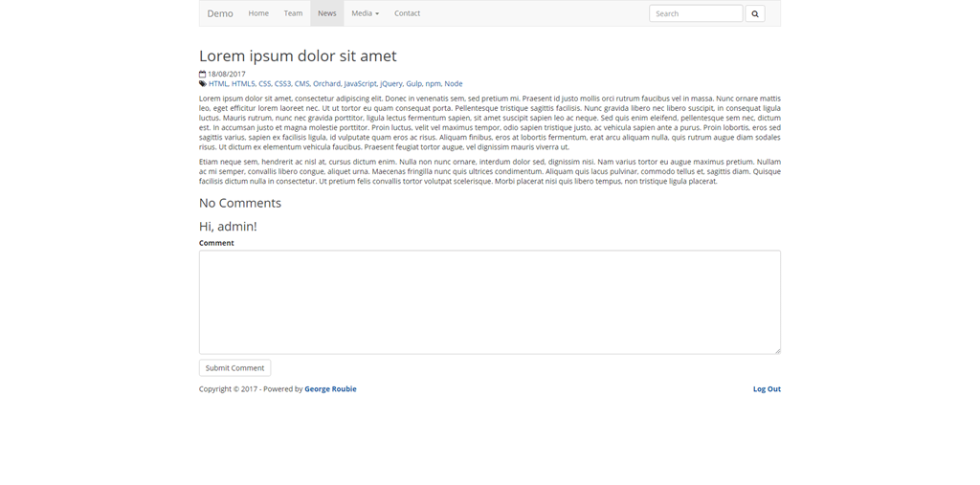980x485 pixels.
Task: Click the Log Out link
Action: click(767, 389)
